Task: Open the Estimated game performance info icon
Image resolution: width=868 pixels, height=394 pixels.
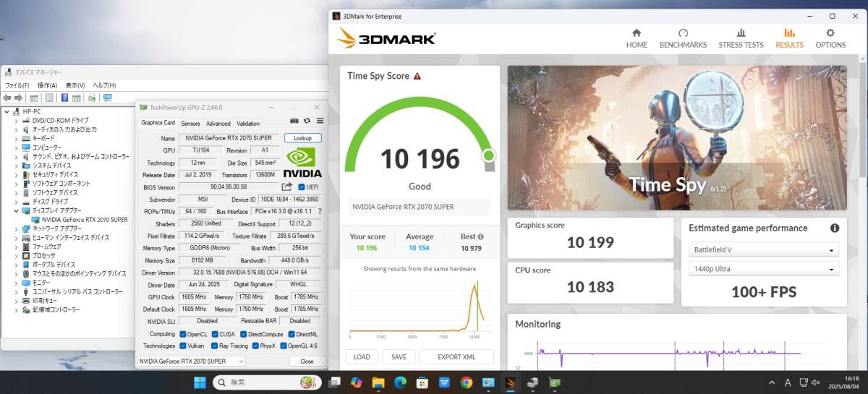Action: tap(835, 228)
